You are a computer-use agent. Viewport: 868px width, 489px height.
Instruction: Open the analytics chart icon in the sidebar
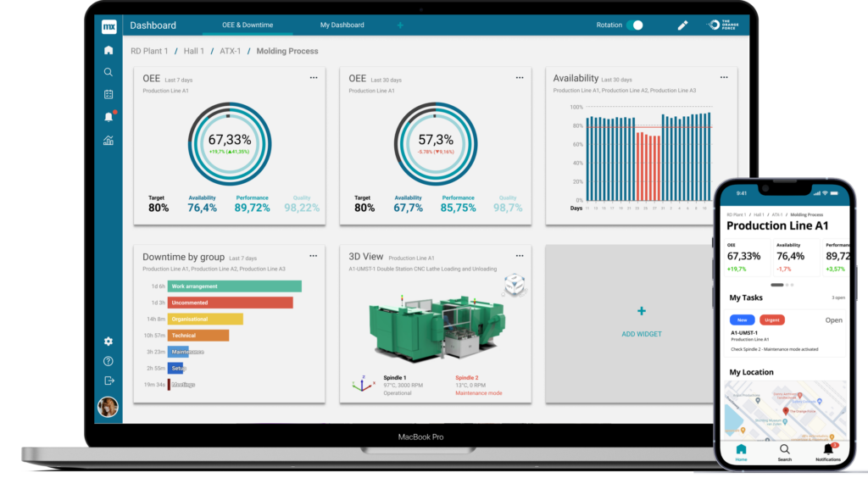click(x=108, y=140)
